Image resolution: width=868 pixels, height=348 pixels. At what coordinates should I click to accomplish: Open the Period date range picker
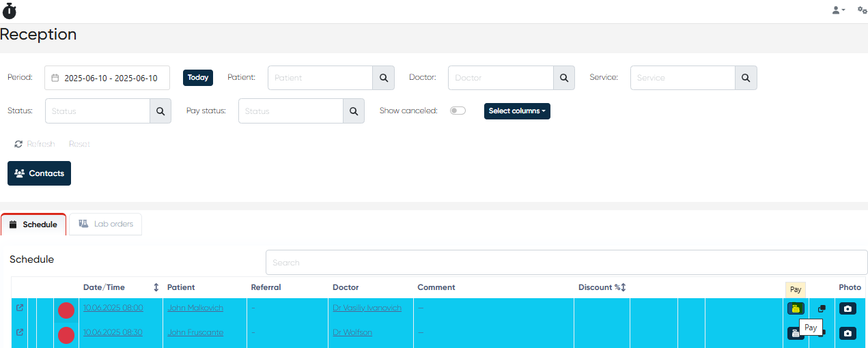pos(107,78)
